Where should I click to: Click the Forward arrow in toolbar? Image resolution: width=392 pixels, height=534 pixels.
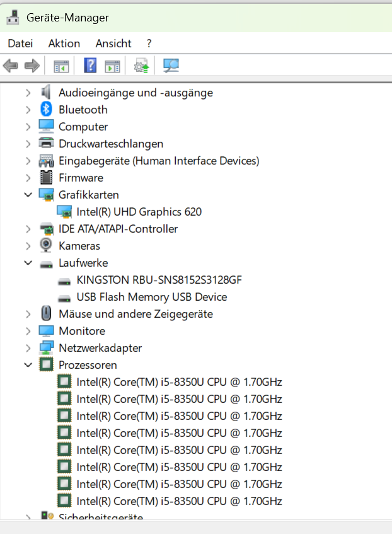[x=32, y=66]
